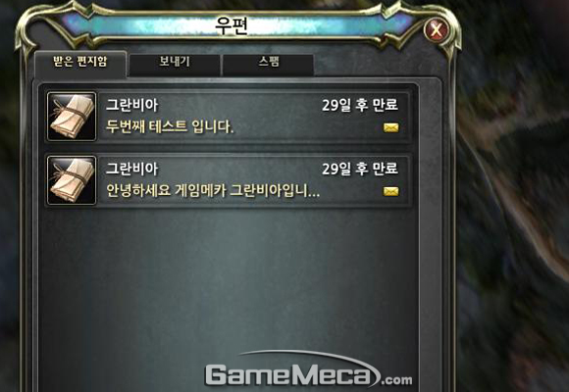
Task: Click yellow envelope icon on first mail
Action: pyautogui.click(x=390, y=127)
